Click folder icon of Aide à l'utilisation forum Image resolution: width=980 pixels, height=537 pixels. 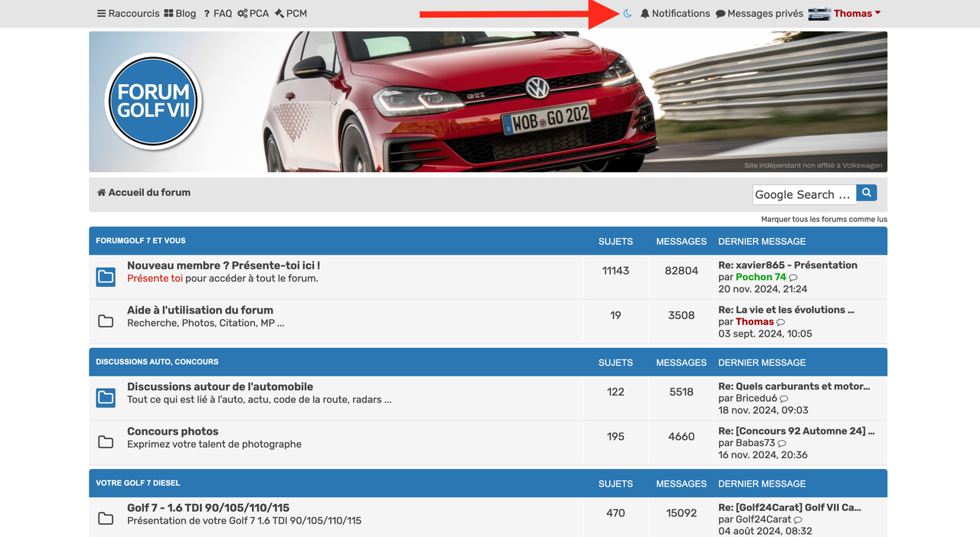tap(106, 321)
